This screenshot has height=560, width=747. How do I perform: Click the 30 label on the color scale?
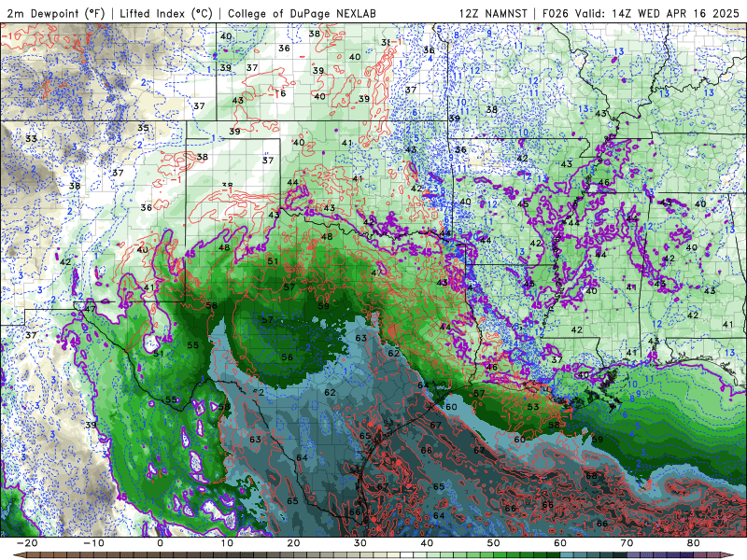coord(360,543)
